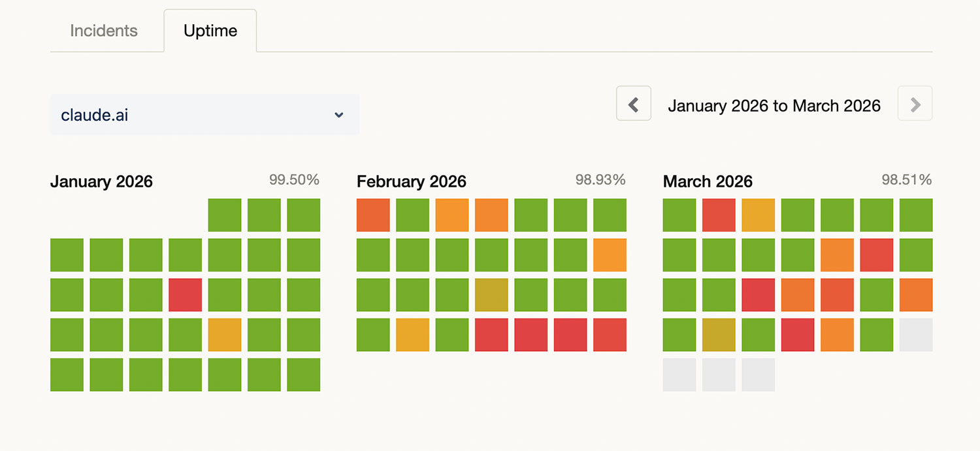Select the first green day of March 2026
The width and height of the screenshot is (980, 451).
679,215
